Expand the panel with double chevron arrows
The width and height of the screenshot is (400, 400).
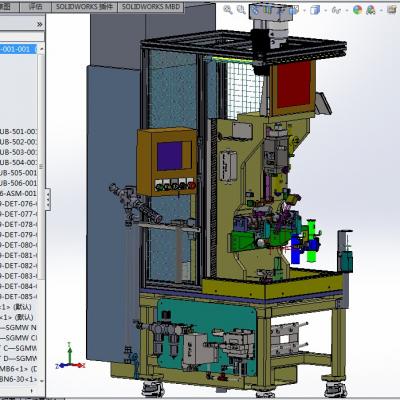[x=40, y=24]
